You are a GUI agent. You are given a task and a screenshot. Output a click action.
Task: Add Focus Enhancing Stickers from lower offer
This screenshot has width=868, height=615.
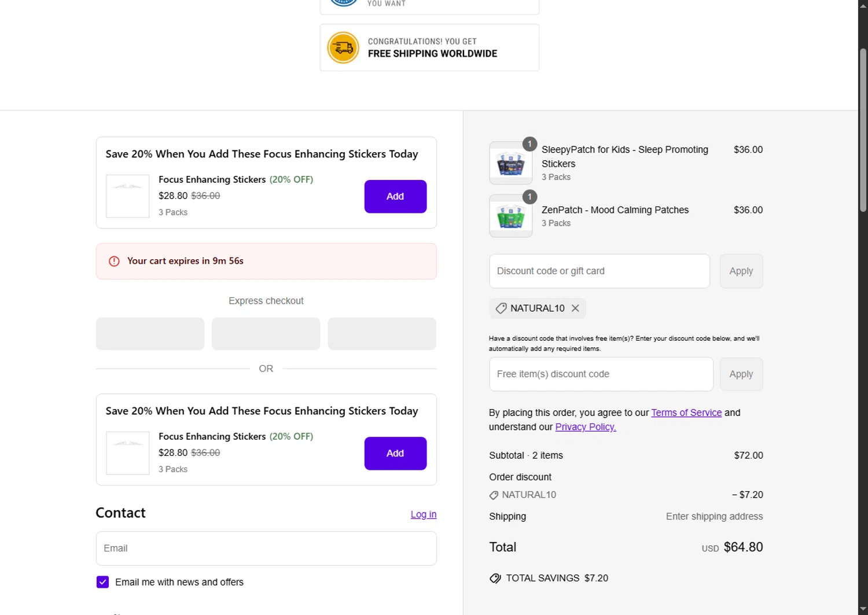[x=395, y=454]
